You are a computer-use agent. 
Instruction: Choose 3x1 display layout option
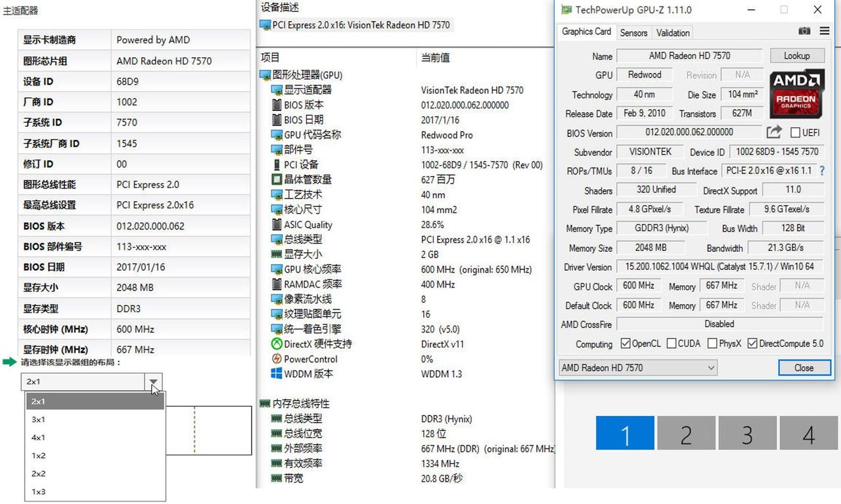click(95, 419)
